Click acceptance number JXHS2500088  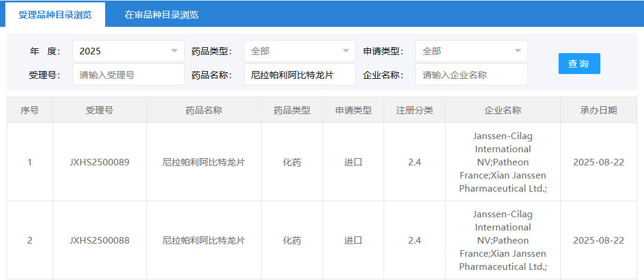99,240
